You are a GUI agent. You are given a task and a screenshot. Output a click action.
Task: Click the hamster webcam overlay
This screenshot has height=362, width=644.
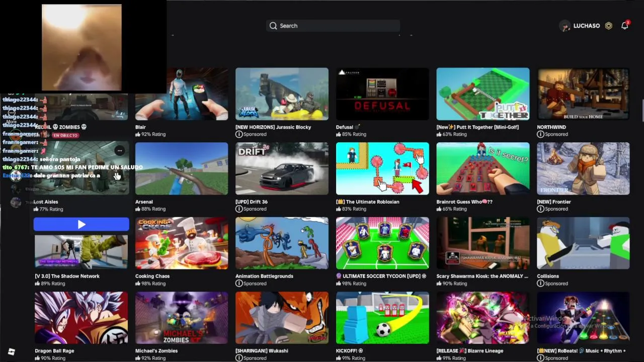[82, 48]
